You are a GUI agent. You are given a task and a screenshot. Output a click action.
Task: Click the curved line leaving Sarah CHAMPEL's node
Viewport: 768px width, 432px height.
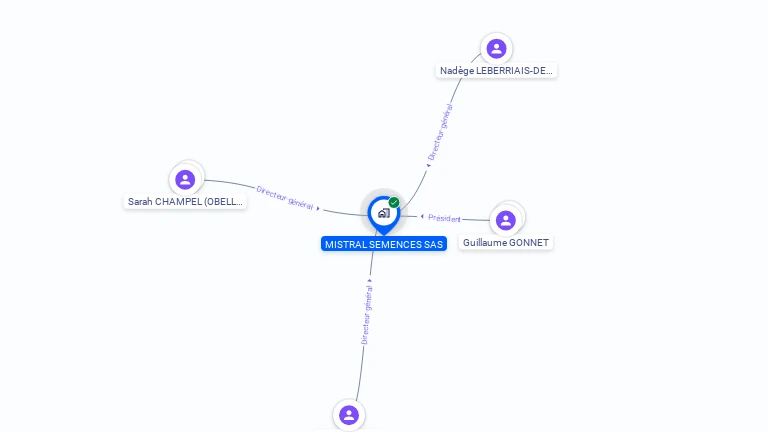point(228,183)
